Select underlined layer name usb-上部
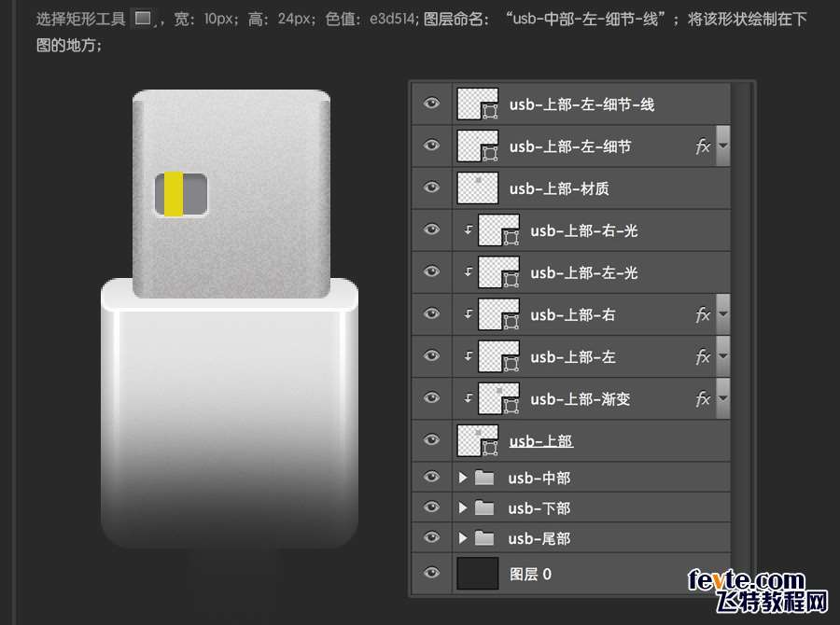Screen dimensions: 840x625 (541, 441)
